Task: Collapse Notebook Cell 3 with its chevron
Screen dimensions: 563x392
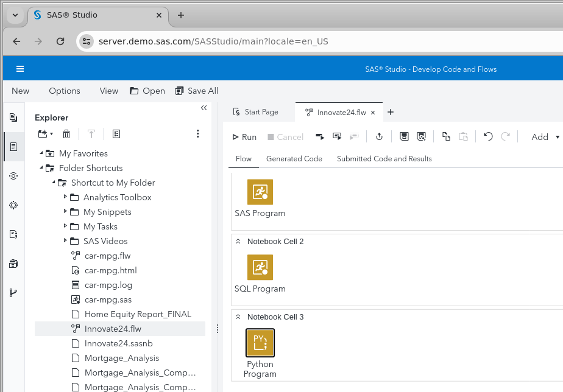Action: (x=238, y=317)
